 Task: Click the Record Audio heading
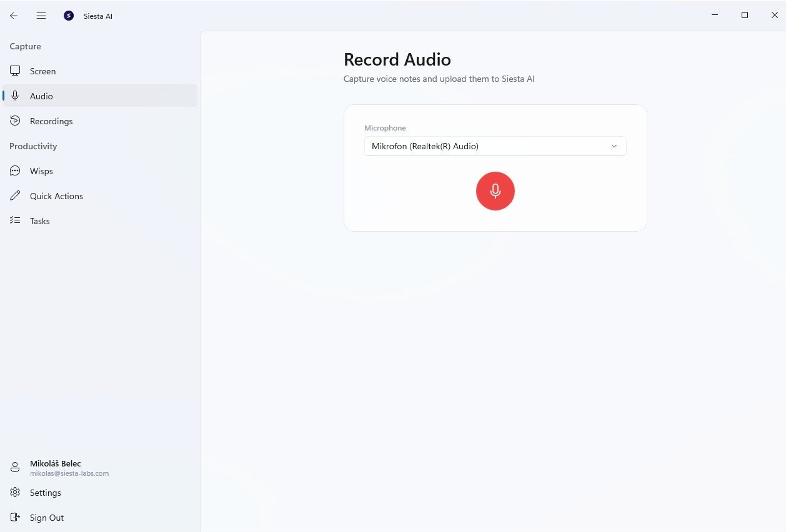click(x=397, y=60)
